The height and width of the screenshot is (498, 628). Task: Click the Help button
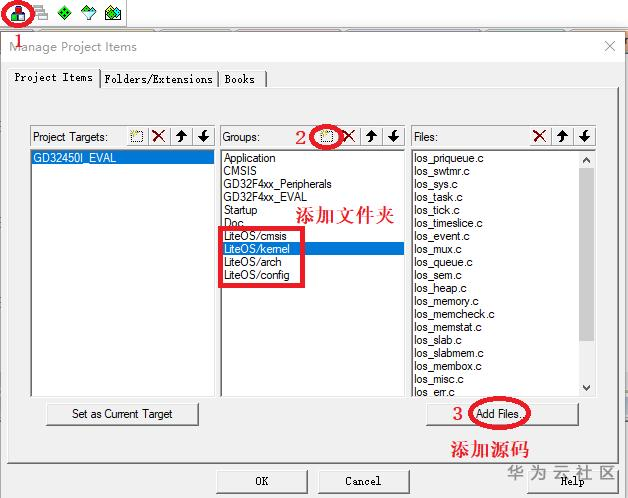(x=573, y=481)
